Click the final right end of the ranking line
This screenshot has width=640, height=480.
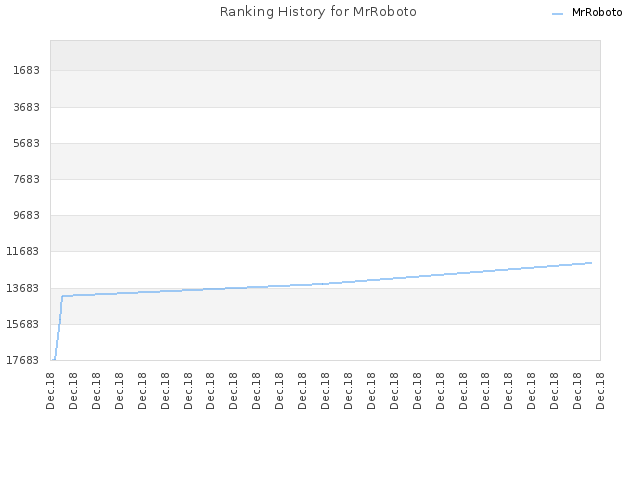pyautogui.click(x=591, y=263)
